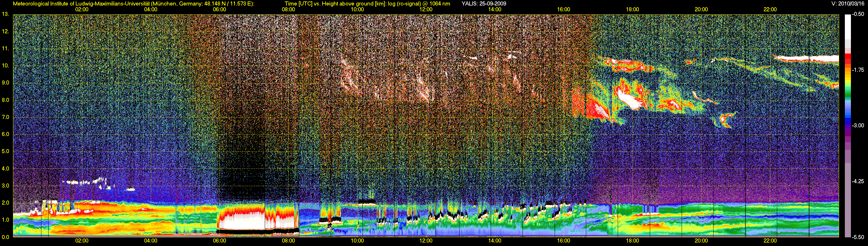Viewport: 868px width, 246px height.
Task: Click the 12. height axis label
Action: tap(5, 31)
